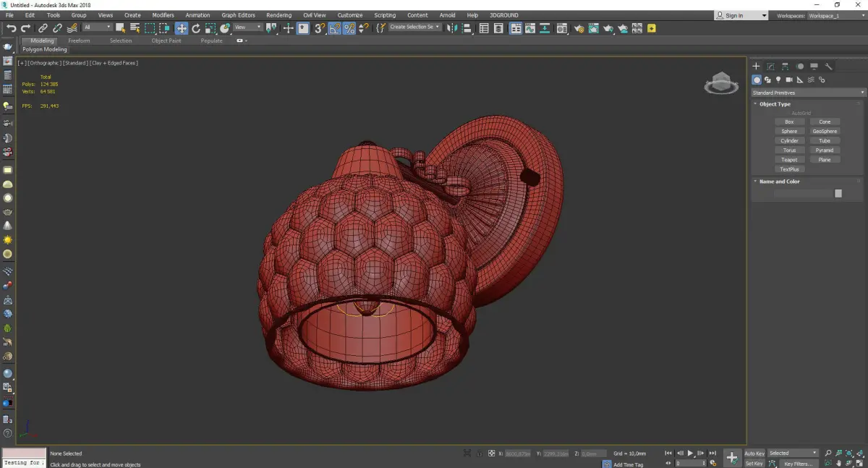
Task: Open the Selected key filter dropdown
Action: pyautogui.click(x=793, y=454)
